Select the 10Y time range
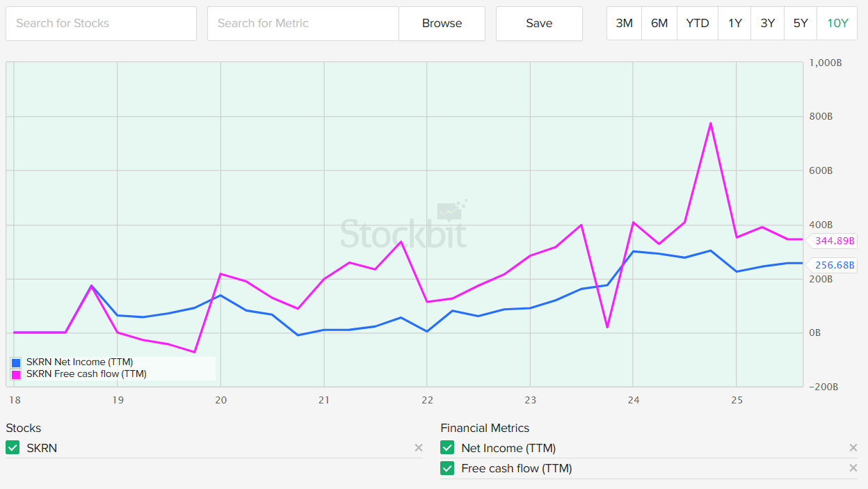 [x=837, y=24]
